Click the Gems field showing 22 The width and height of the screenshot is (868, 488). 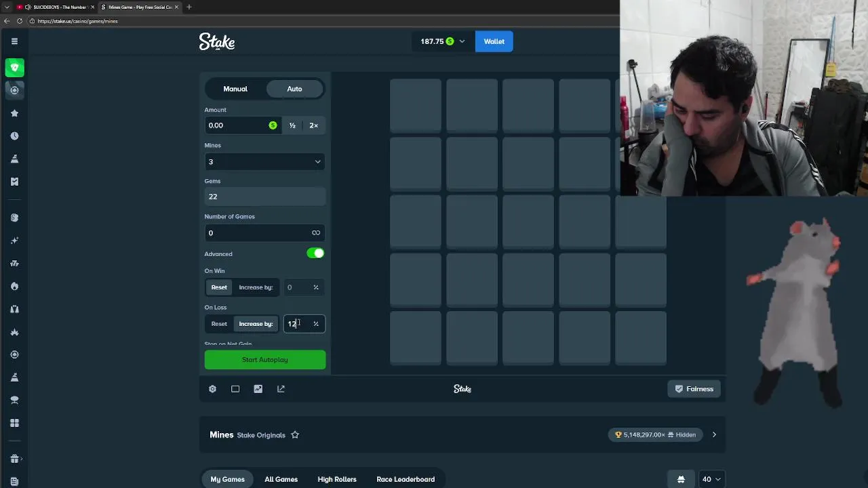click(x=265, y=197)
